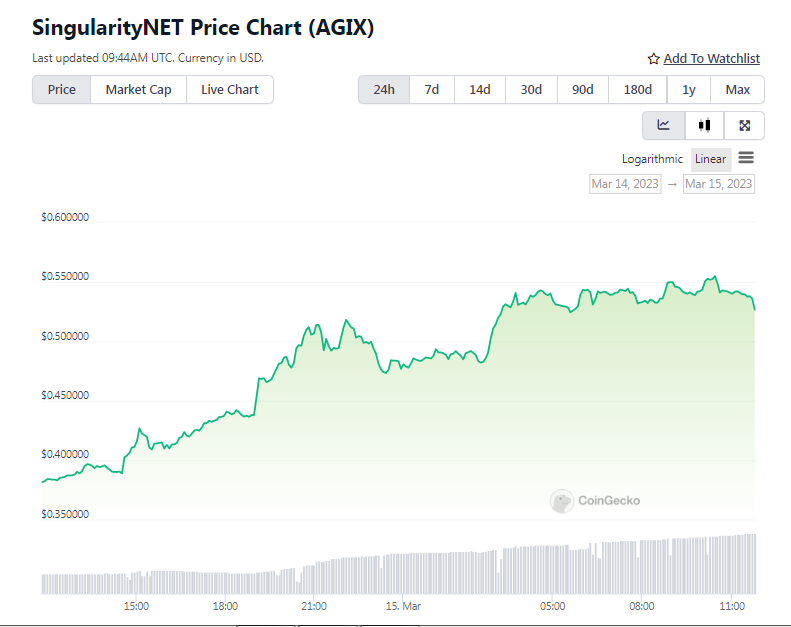Viewport: 791px width, 627px height.
Task: Click the $0.450000 axis label
Action: click(65, 395)
